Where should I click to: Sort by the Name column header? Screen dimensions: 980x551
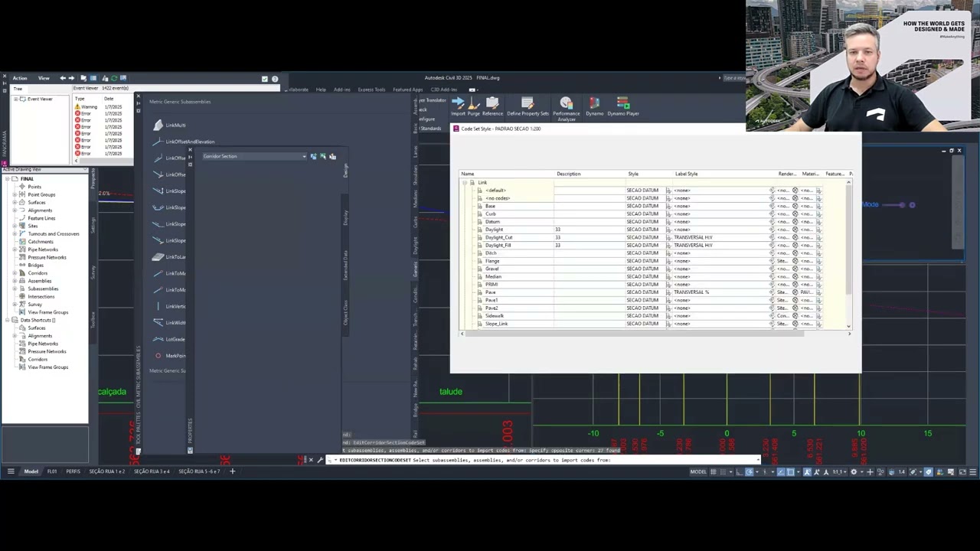click(x=468, y=174)
